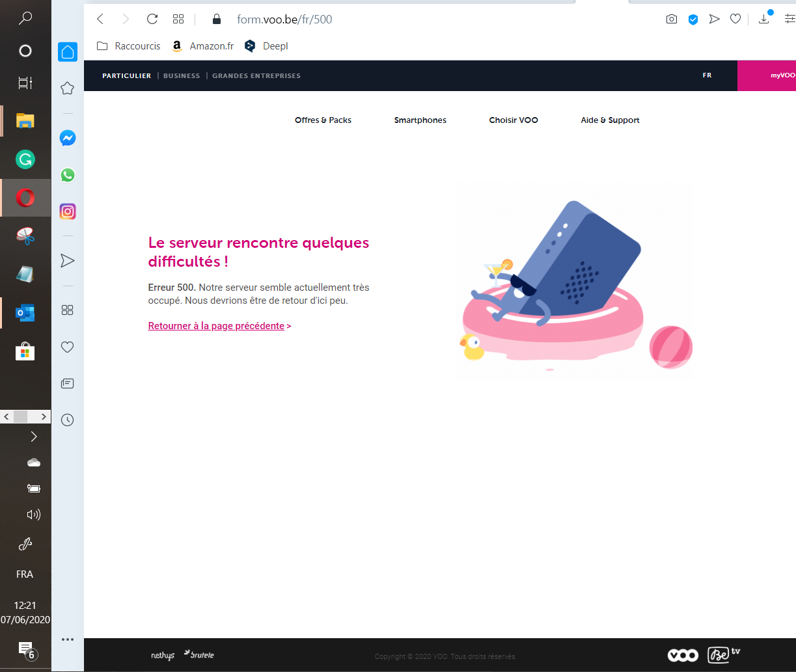Image resolution: width=796 pixels, height=672 pixels.
Task: Switch to the BUSINESS site section
Action: click(182, 76)
